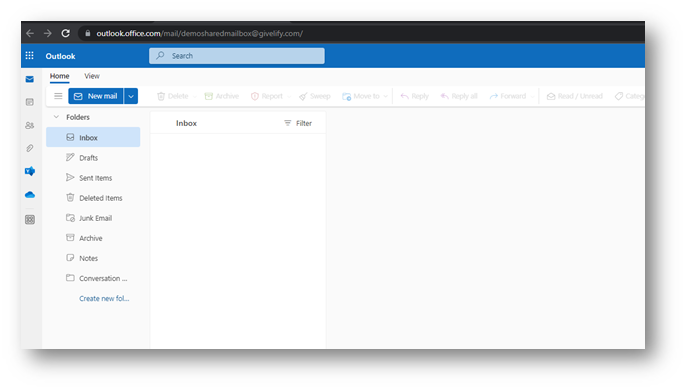Click the Delete toolbar button
The height and width of the screenshot is (391, 687).
[173, 96]
